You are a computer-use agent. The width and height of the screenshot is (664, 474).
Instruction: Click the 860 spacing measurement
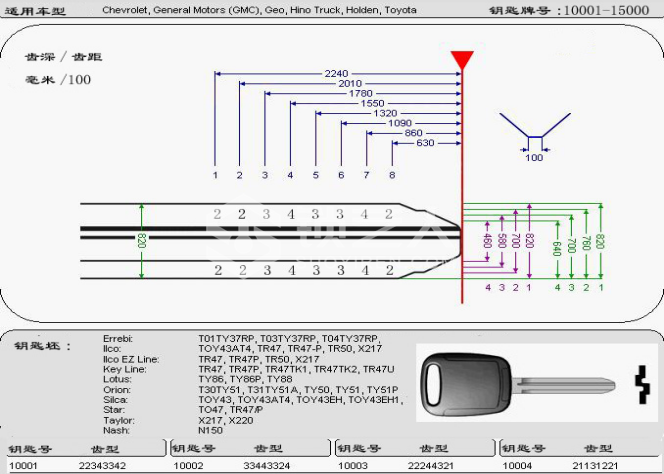[413, 133]
